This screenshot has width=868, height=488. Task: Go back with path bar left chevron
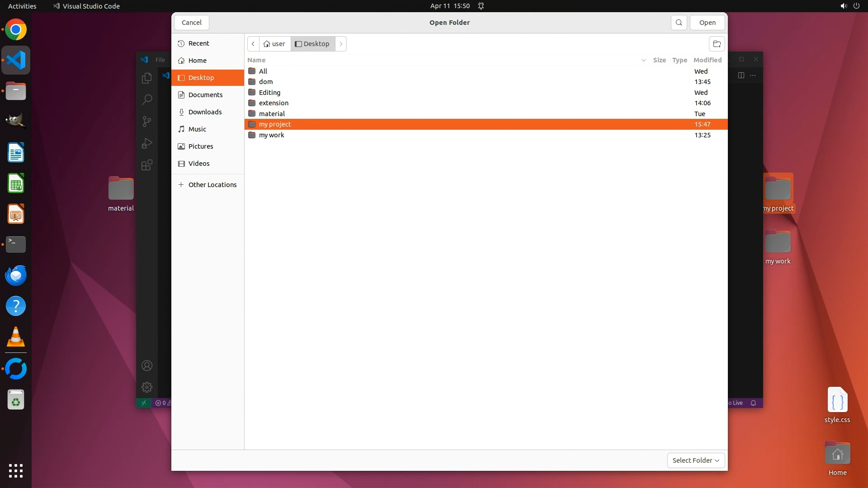click(x=253, y=44)
